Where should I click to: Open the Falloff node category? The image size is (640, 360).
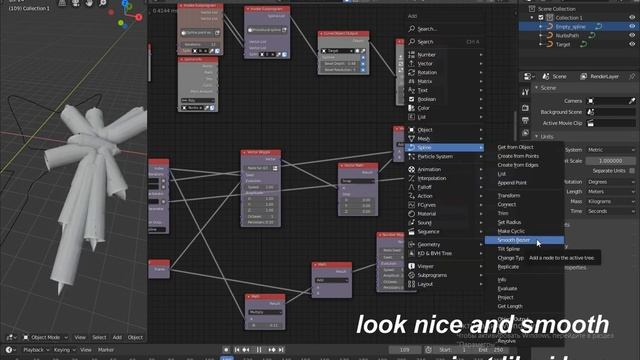[x=445, y=187]
